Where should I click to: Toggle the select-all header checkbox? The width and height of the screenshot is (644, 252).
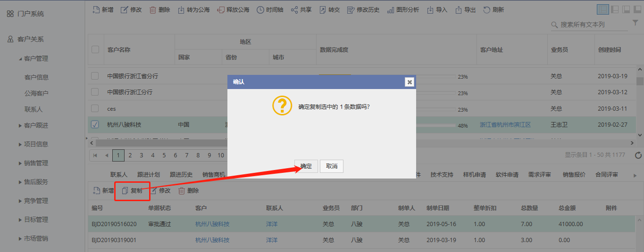[x=95, y=49]
